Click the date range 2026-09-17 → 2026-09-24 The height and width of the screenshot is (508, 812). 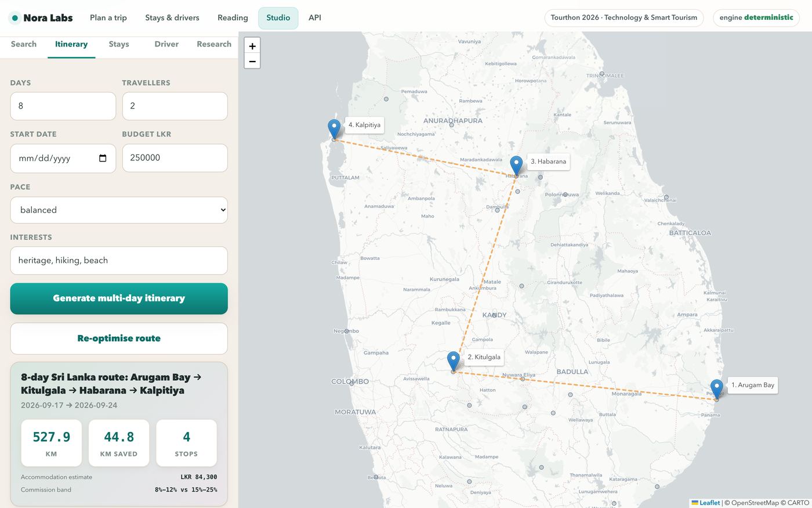point(69,405)
